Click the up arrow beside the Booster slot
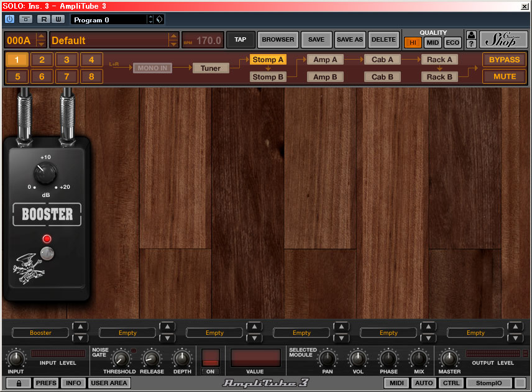This screenshot has height=392, width=532. point(80,327)
